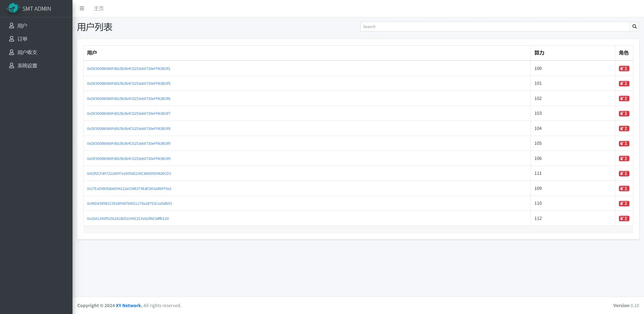Click the icon beside 订单

[x=12, y=39]
